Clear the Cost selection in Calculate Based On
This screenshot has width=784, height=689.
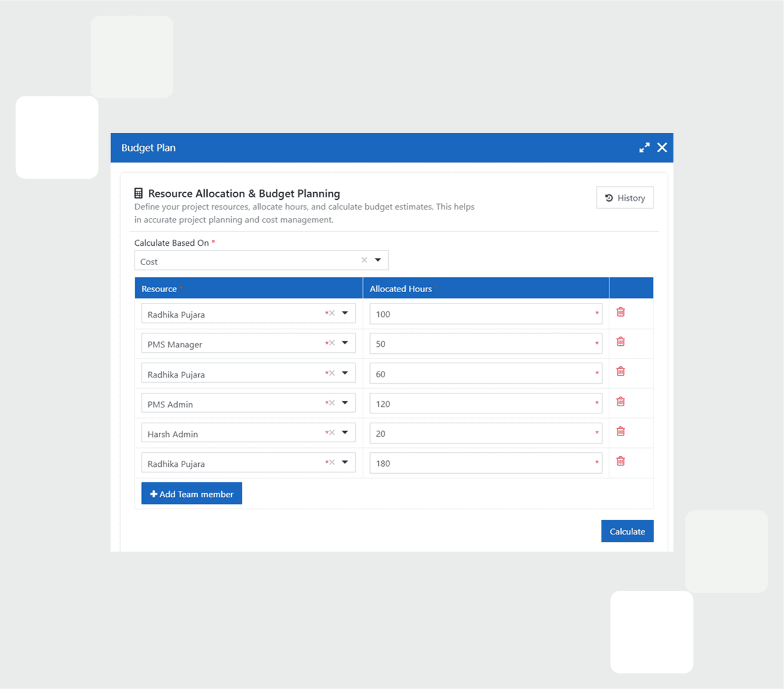coord(364,260)
